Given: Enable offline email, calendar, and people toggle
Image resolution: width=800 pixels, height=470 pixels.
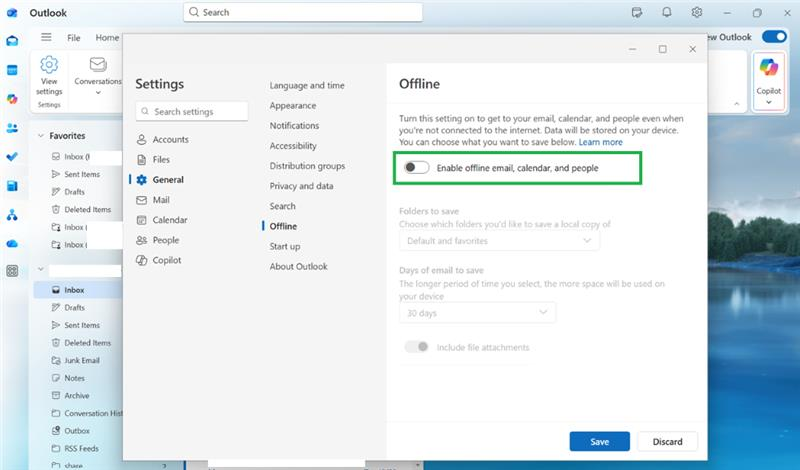Looking at the screenshot, I should point(416,167).
